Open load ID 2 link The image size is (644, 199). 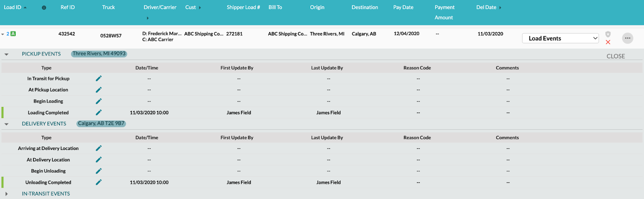pos(8,34)
